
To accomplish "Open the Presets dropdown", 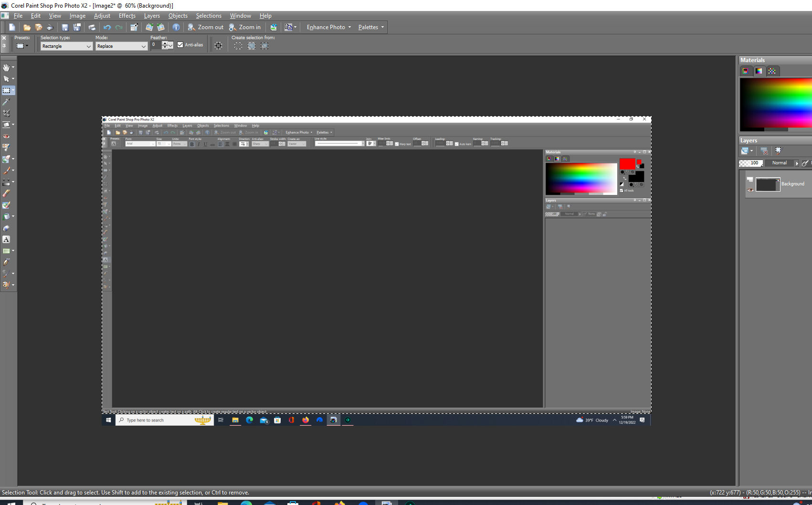I will (x=22, y=46).
